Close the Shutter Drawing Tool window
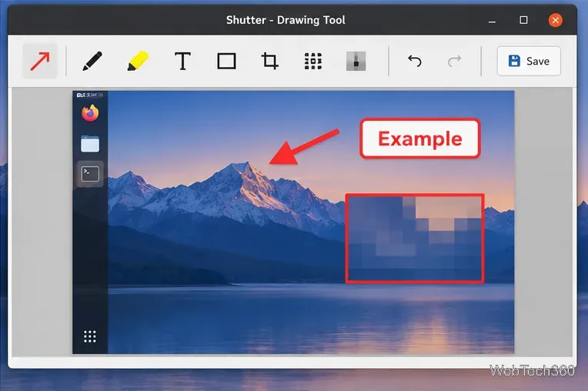 (556, 20)
